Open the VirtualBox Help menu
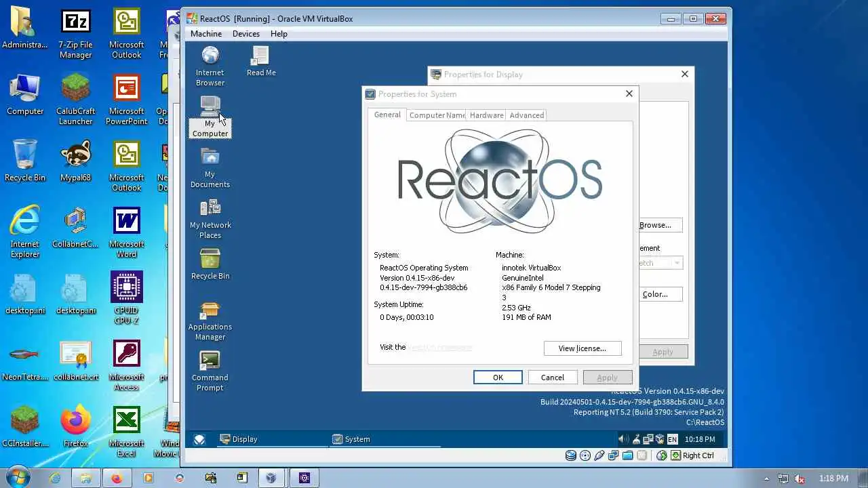868x488 pixels. tap(279, 34)
